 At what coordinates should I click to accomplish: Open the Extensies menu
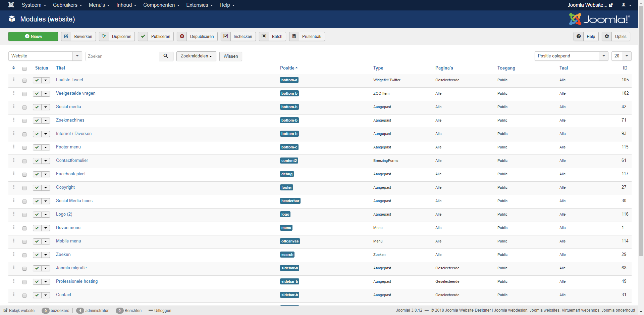[x=199, y=5]
